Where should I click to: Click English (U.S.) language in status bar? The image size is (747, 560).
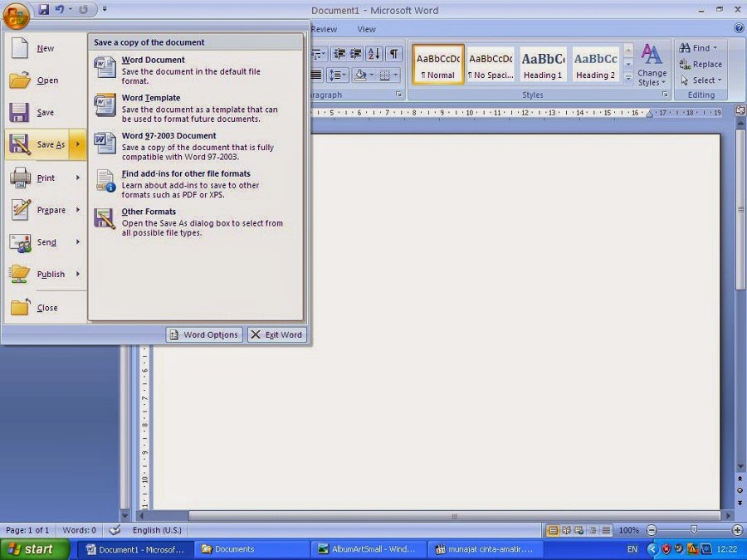pyautogui.click(x=157, y=530)
